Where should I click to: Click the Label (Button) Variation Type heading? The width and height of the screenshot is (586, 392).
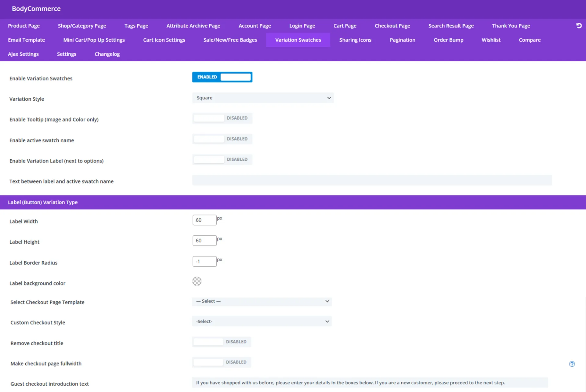point(43,202)
